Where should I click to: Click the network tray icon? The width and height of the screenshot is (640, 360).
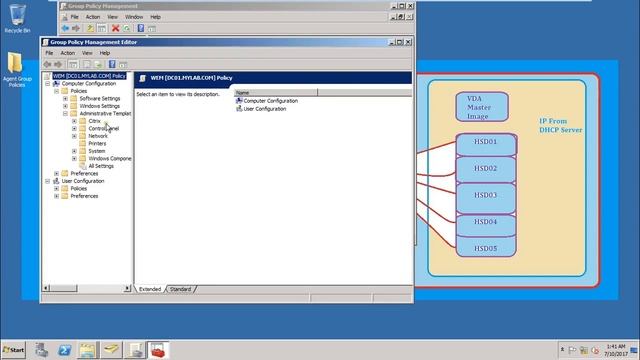(584, 350)
